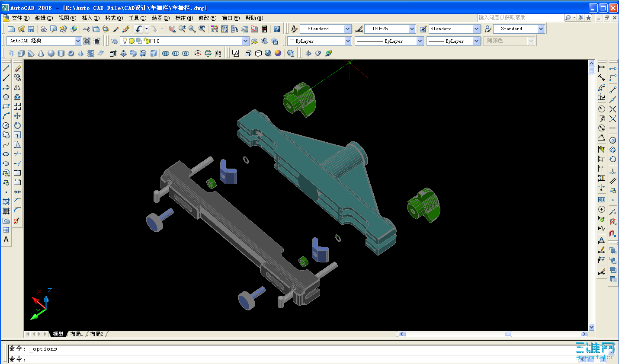Click the Match Properties brush icon
The width and height of the screenshot is (619, 364).
pyautogui.click(x=116, y=29)
